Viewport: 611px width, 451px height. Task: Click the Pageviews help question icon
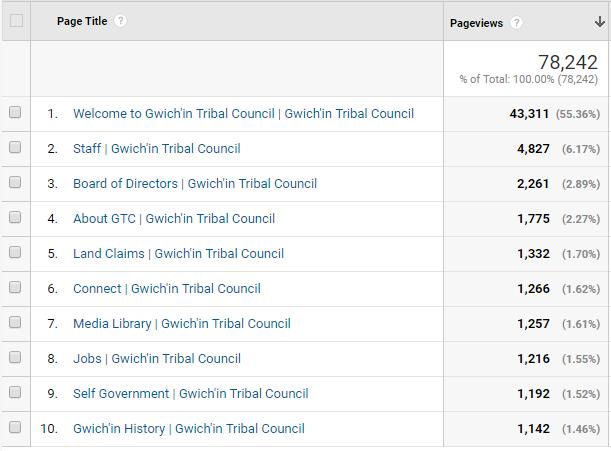[x=517, y=23]
